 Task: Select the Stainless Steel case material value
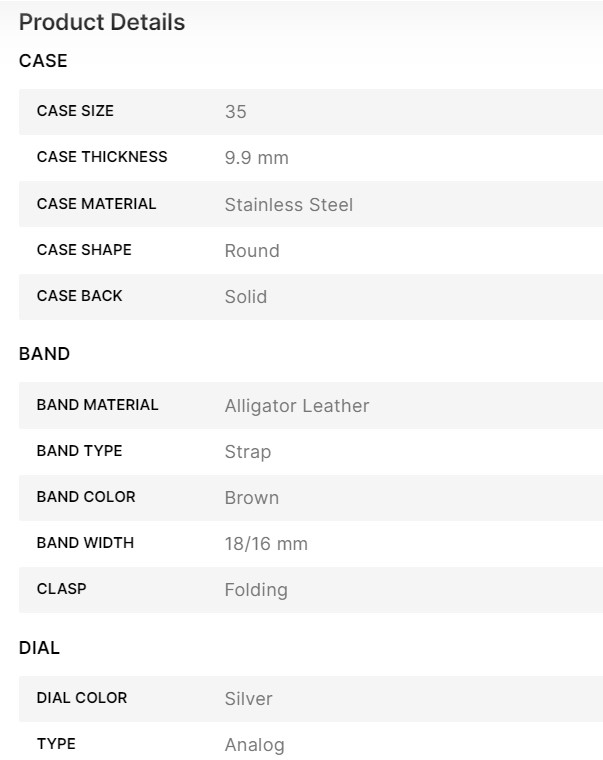point(288,205)
